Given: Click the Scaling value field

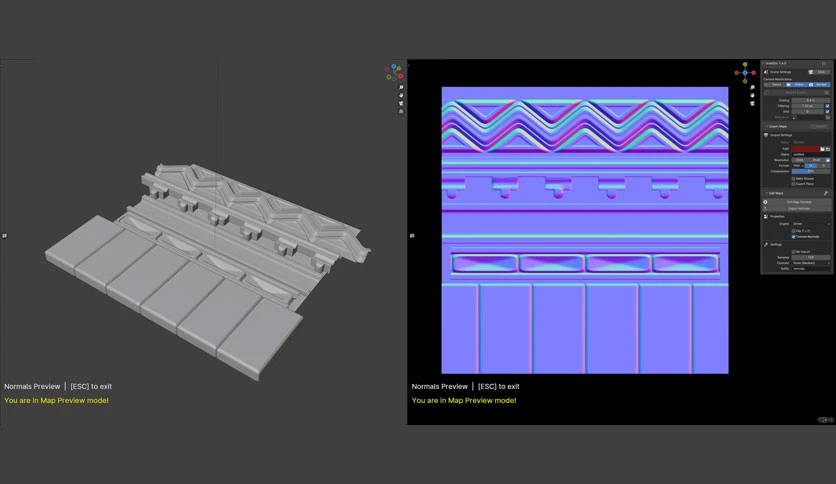Looking at the screenshot, I should coord(811,100).
